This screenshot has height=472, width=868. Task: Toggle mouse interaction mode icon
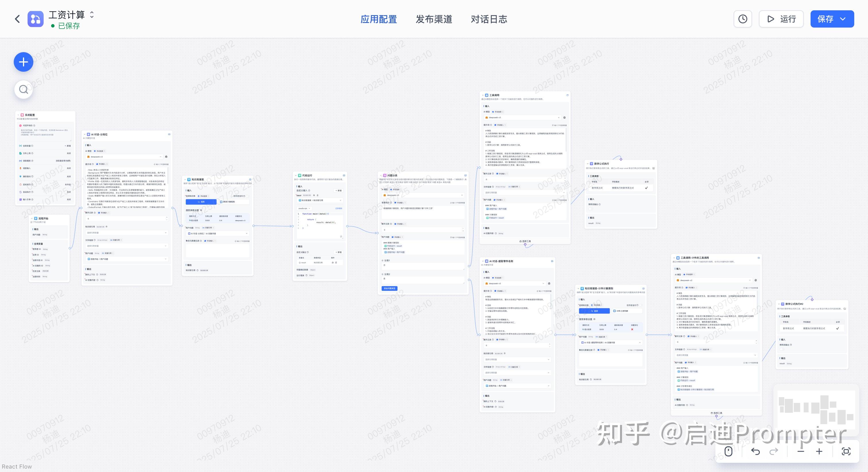point(728,451)
